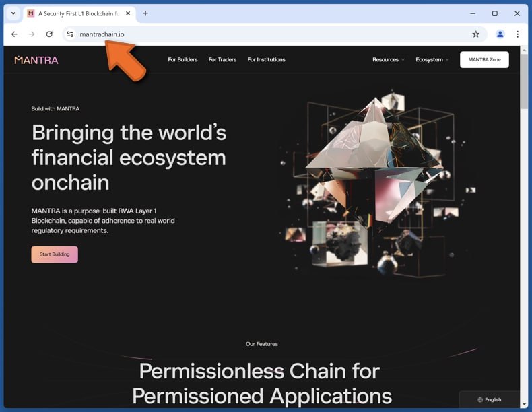Open the site information icon in the address bar
Image resolution: width=532 pixels, height=412 pixels.
70,34
